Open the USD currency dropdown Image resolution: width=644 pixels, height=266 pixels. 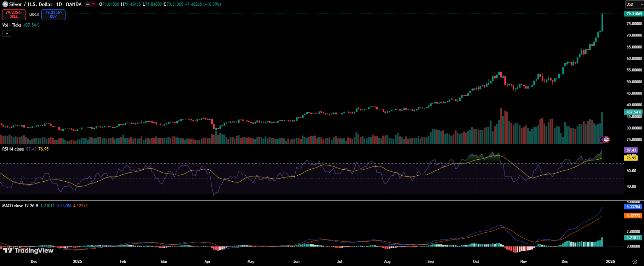pos(634,4)
